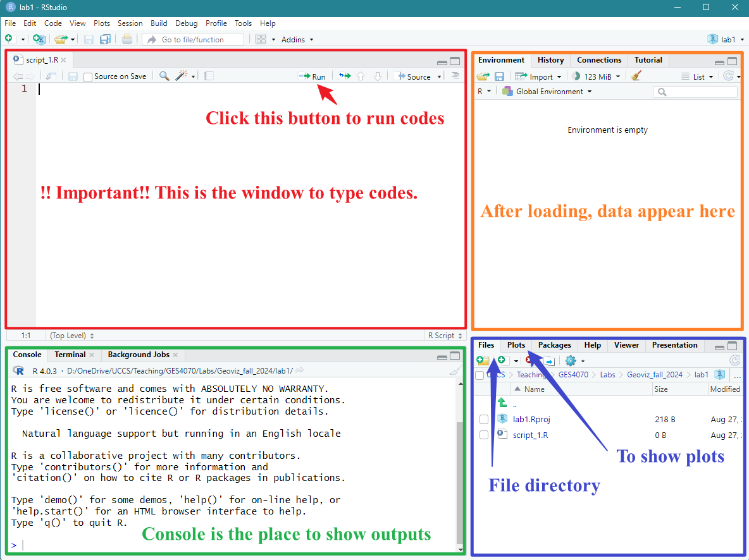
Task: Click the Source button in editor
Action: click(x=414, y=76)
